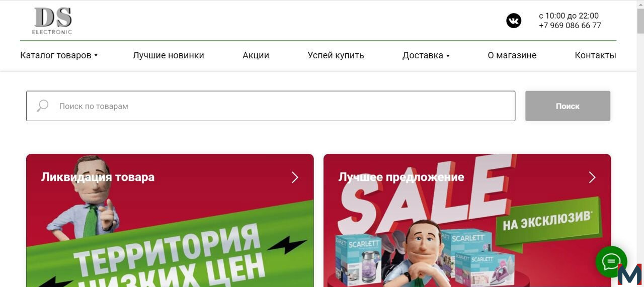644x287 pixels.
Task: Go to the Акции page
Action: [256, 55]
